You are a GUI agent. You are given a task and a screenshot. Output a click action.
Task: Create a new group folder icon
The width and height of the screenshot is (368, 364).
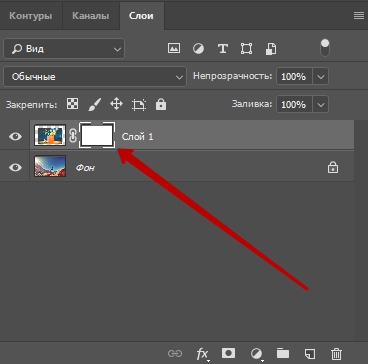283,353
